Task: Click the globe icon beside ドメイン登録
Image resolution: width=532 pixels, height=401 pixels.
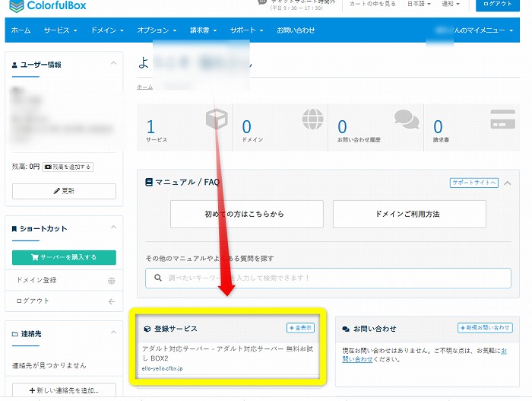Action: 112,281
